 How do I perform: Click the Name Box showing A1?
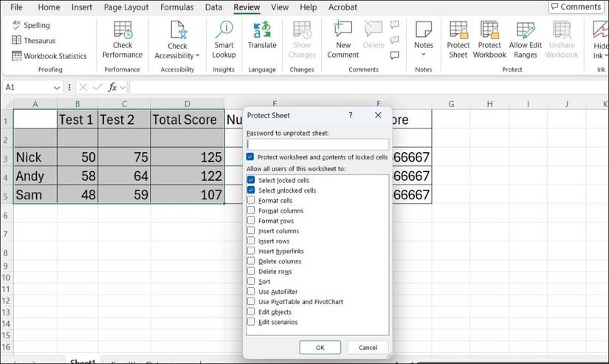[x=27, y=87]
